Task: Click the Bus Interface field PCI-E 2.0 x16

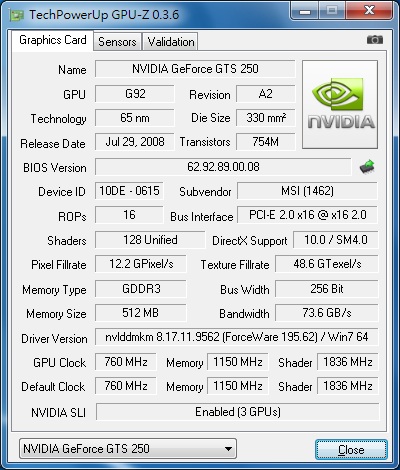Action: coord(307,215)
